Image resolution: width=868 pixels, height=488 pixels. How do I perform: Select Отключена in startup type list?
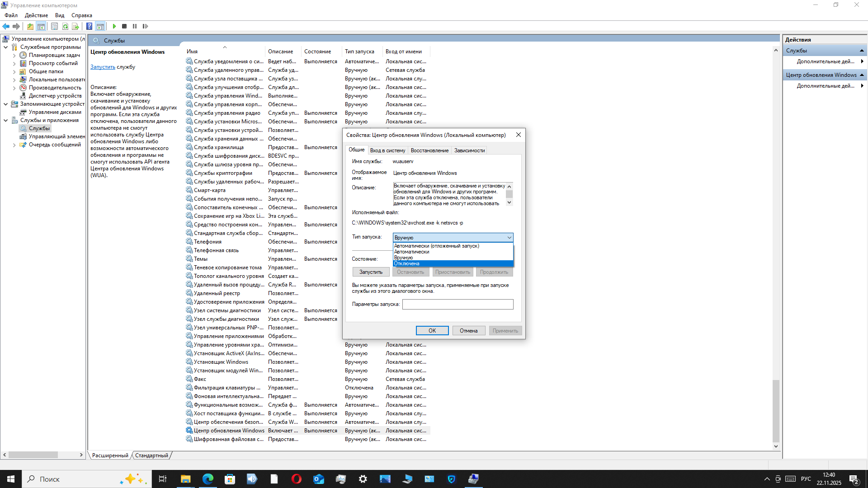(452, 263)
